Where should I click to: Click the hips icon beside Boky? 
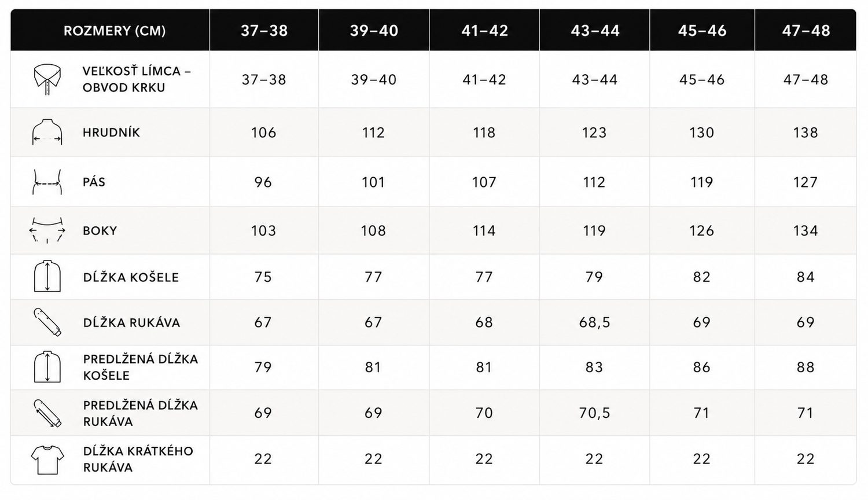(47, 231)
